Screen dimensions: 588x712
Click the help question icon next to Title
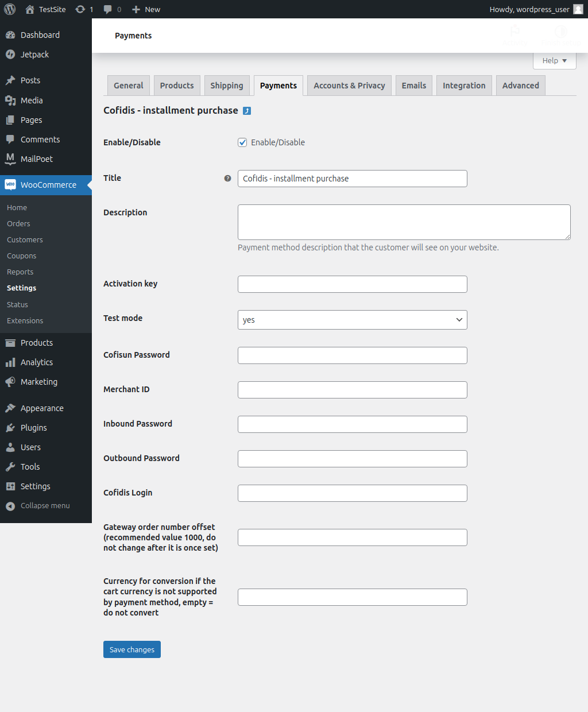[x=228, y=179]
